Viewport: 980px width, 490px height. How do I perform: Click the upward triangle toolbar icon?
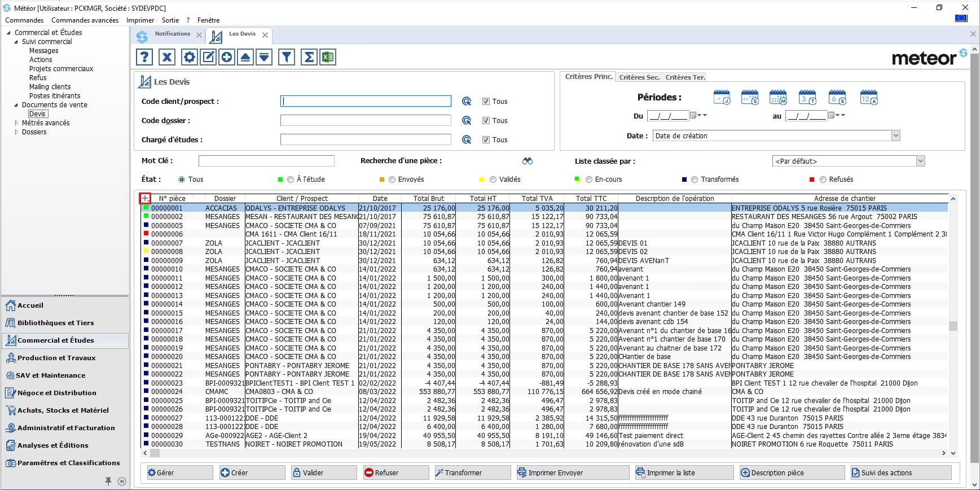tap(245, 57)
